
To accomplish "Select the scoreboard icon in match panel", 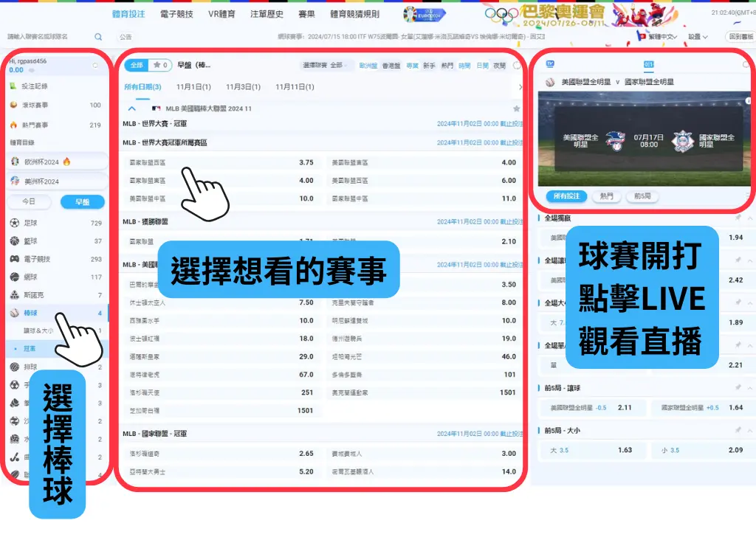I will click(x=648, y=64).
